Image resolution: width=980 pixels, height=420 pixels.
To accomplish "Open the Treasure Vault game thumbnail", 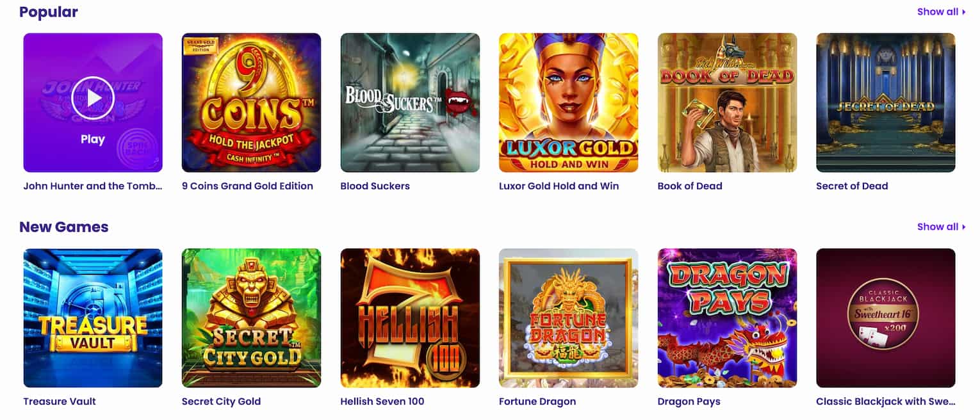I will [x=93, y=318].
